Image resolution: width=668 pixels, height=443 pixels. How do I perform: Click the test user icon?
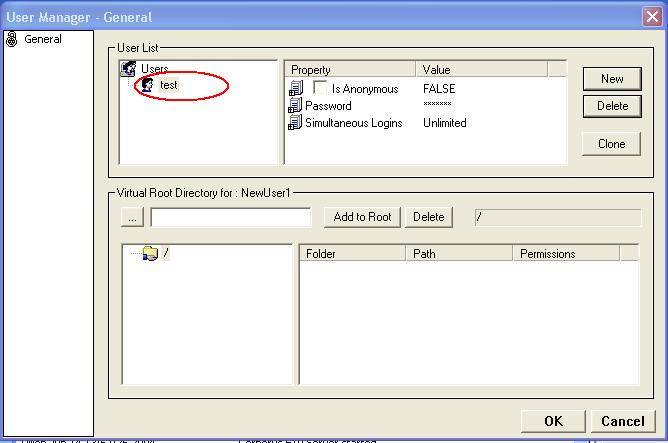point(146,86)
